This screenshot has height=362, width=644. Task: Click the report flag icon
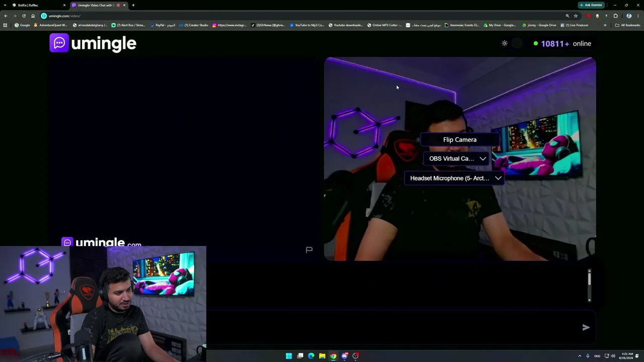[x=309, y=250]
